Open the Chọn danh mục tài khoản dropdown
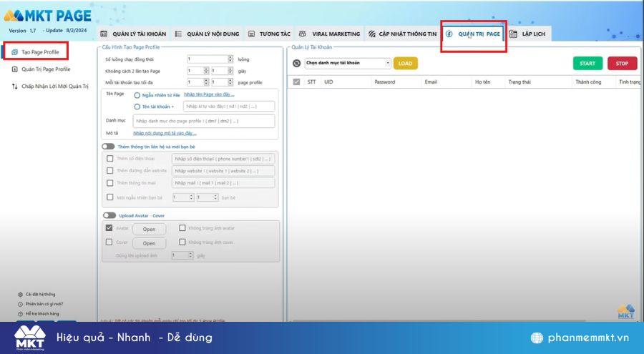The image size is (644, 354). (348, 63)
